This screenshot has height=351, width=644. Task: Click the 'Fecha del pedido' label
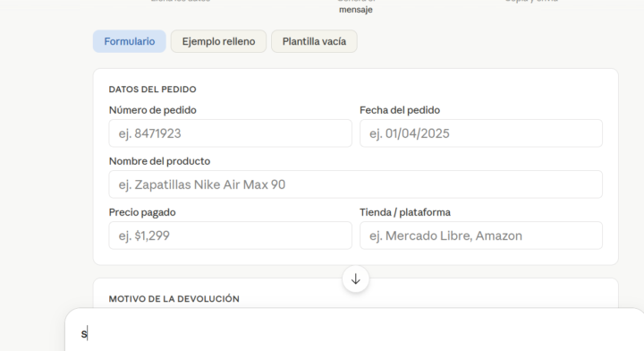tap(400, 110)
